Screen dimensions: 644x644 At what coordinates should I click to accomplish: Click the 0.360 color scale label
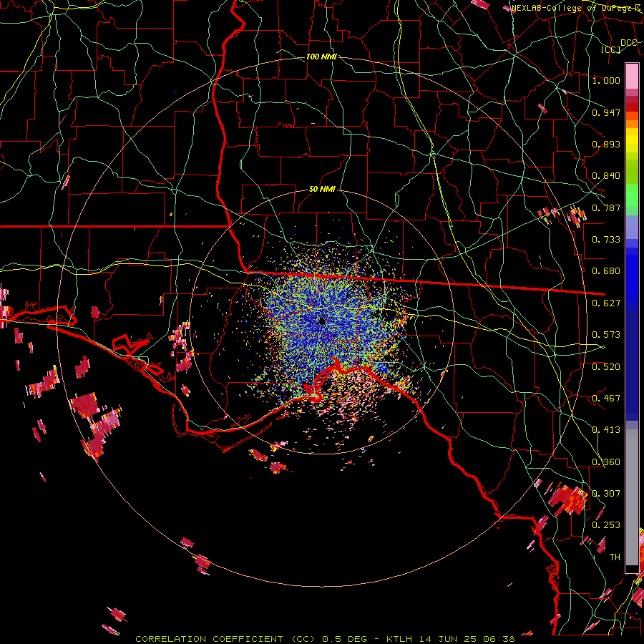pyautogui.click(x=606, y=462)
